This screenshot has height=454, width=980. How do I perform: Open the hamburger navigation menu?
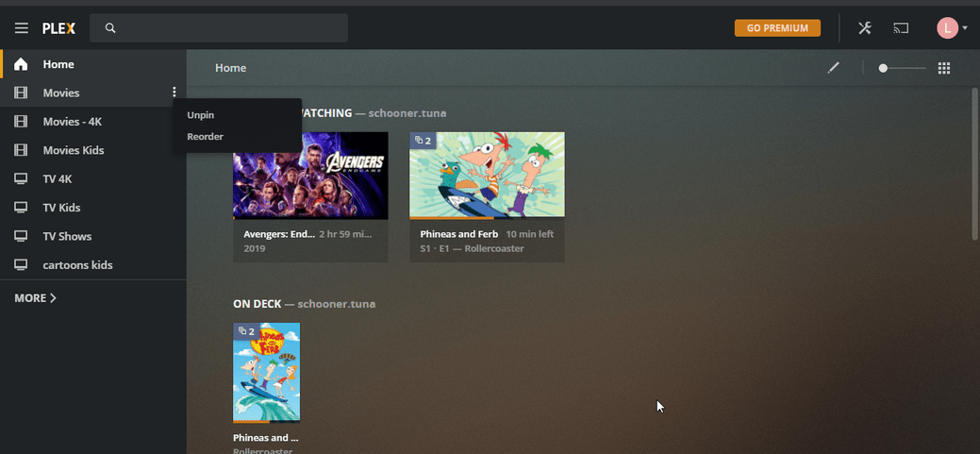click(x=22, y=28)
